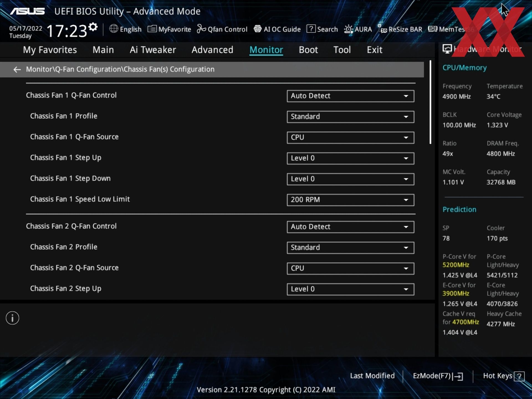The image size is (532, 399).
Task: Select the Monitor tab
Action: (x=266, y=50)
